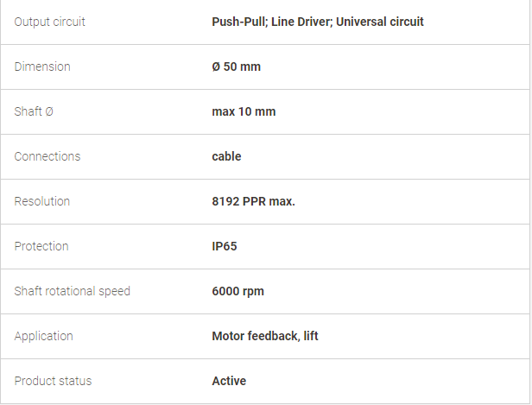Click the Shaft rotational speed label

click(x=73, y=291)
